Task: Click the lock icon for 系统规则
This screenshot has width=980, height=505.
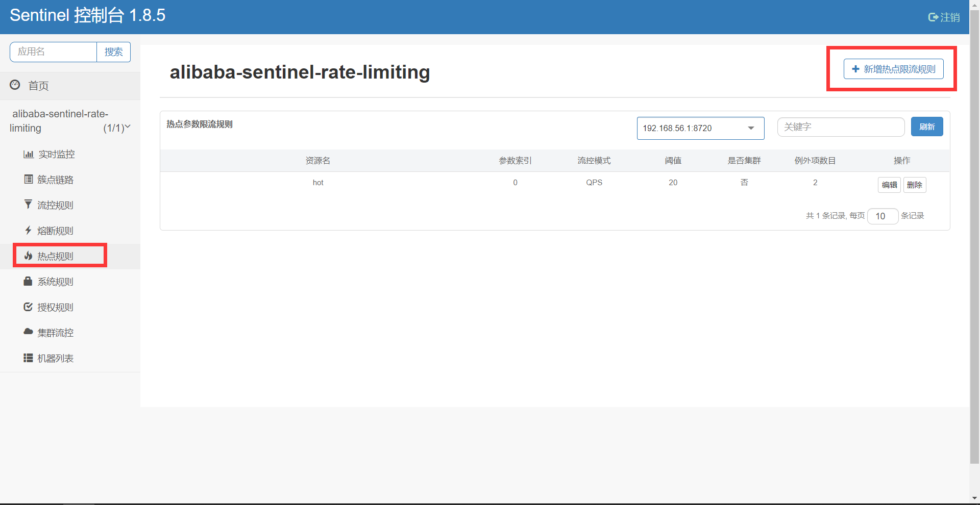Action: [x=28, y=281]
